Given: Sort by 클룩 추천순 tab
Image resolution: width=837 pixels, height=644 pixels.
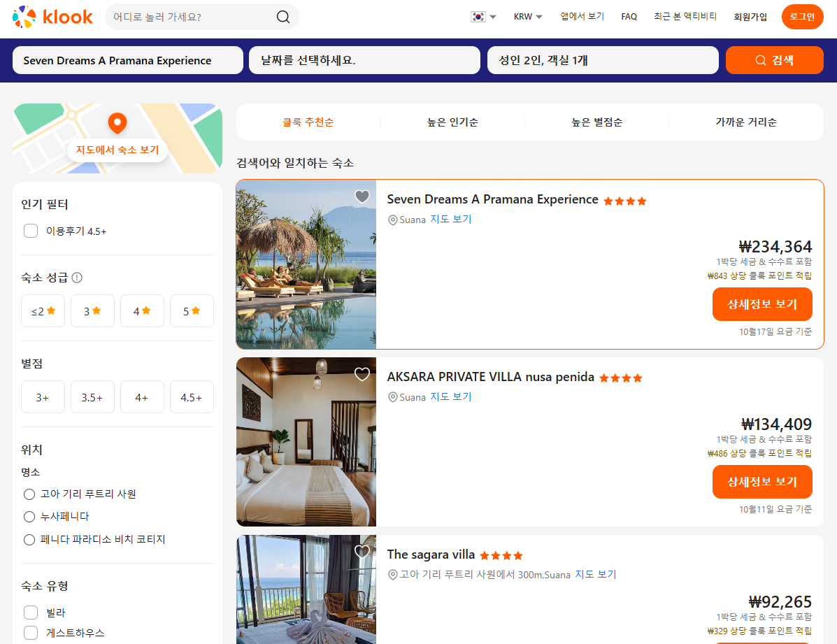Looking at the screenshot, I should click(x=308, y=122).
